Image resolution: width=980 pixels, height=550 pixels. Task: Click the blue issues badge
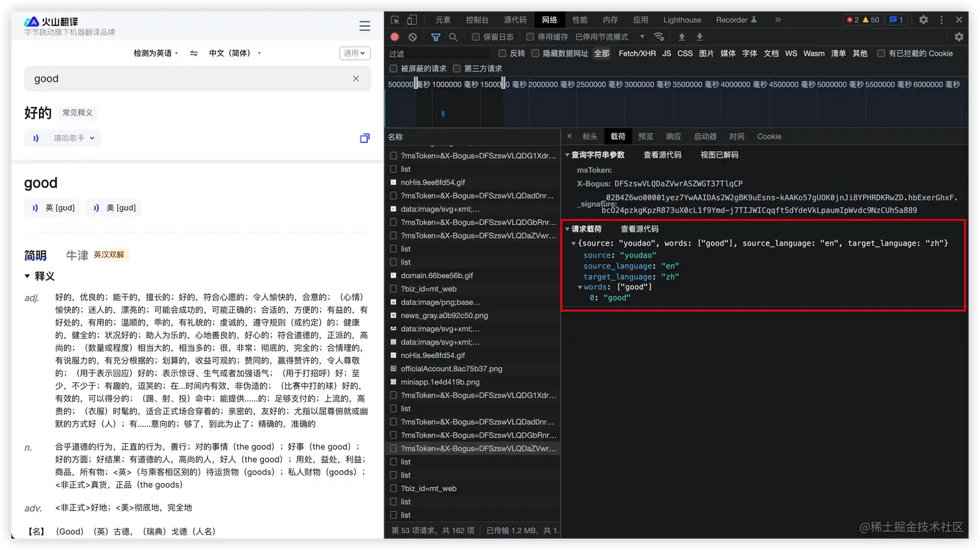896,20
